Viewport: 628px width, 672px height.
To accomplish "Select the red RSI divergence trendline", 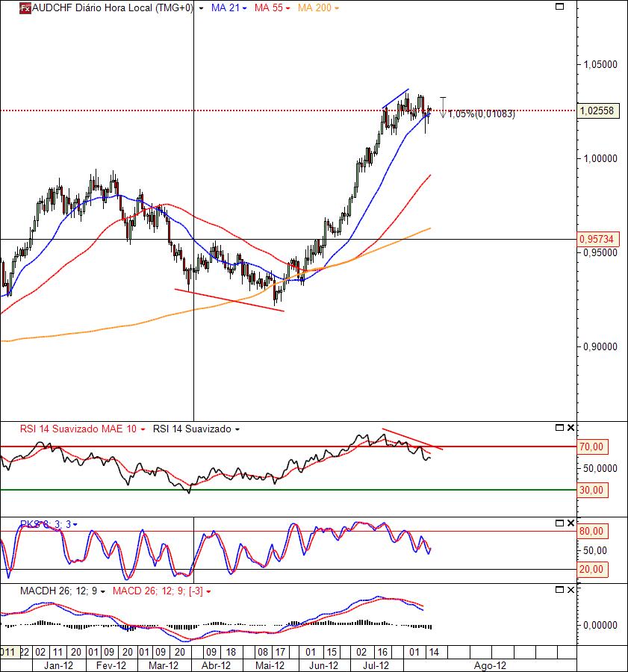I will 412,439.
